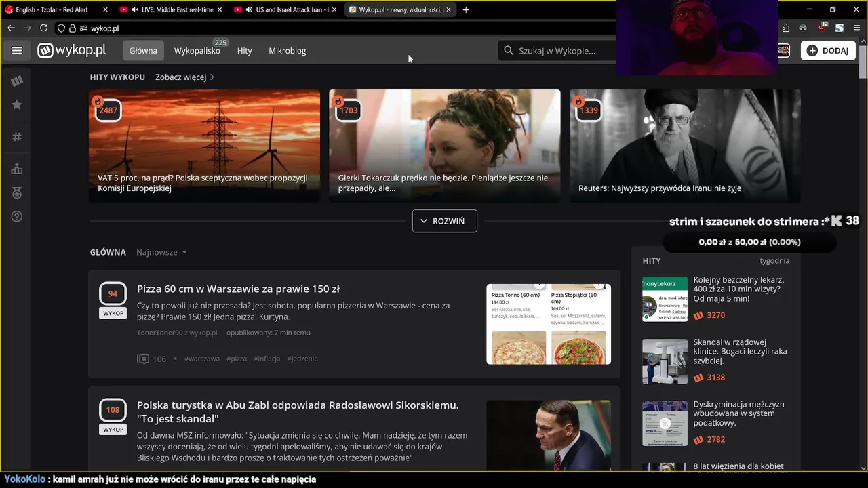Open Sikorski article thumbnail

[x=549, y=435]
